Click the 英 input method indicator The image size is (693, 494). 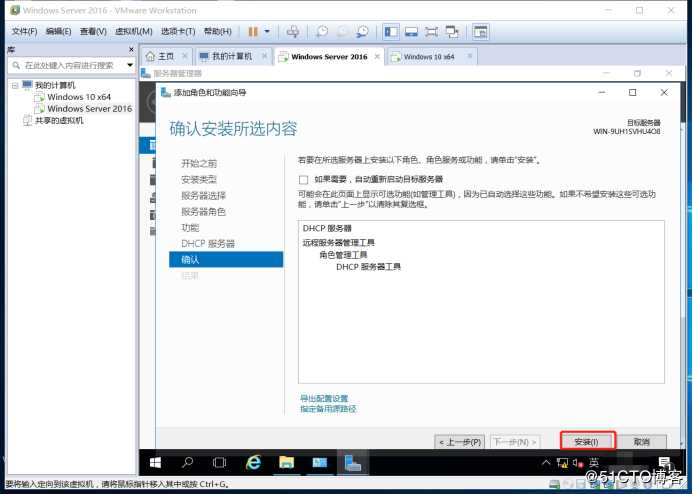click(594, 463)
